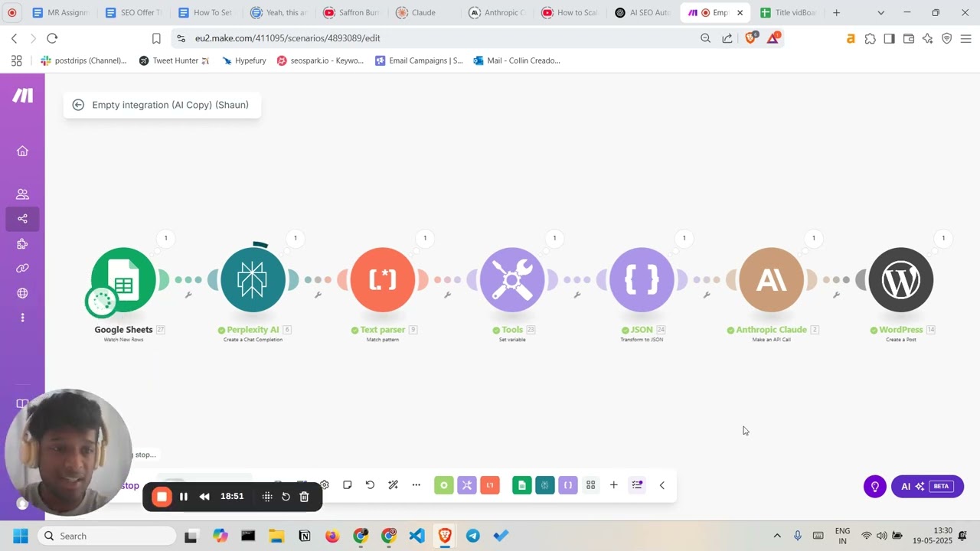Stop the screen recording
Viewport: 980px width, 551px height.
[162, 497]
